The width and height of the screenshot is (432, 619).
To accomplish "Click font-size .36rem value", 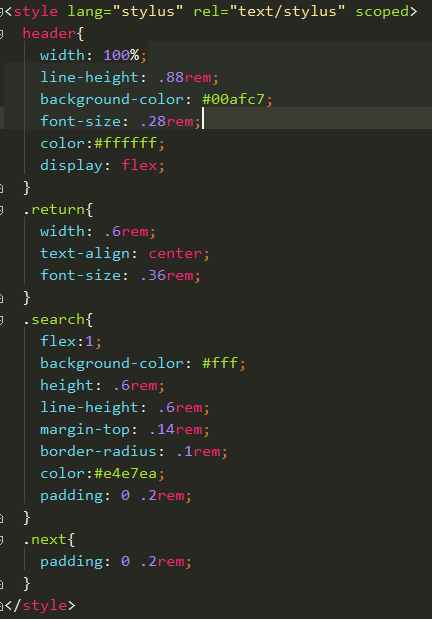I will pyautogui.click(x=167, y=276).
